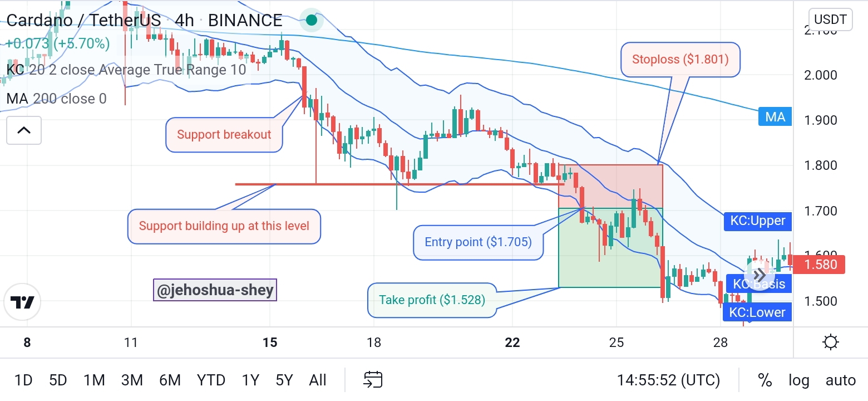Image resolution: width=868 pixels, height=401 pixels.
Task: Select the 1D time range
Action: tap(23, 380)
